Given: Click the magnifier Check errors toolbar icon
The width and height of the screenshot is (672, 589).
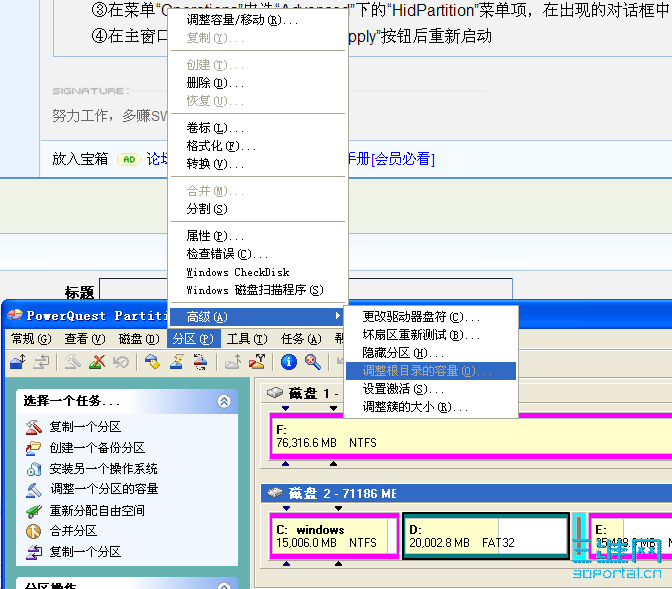Looking at the screenshot, I should pyautogui.click(x=313, y=362).
